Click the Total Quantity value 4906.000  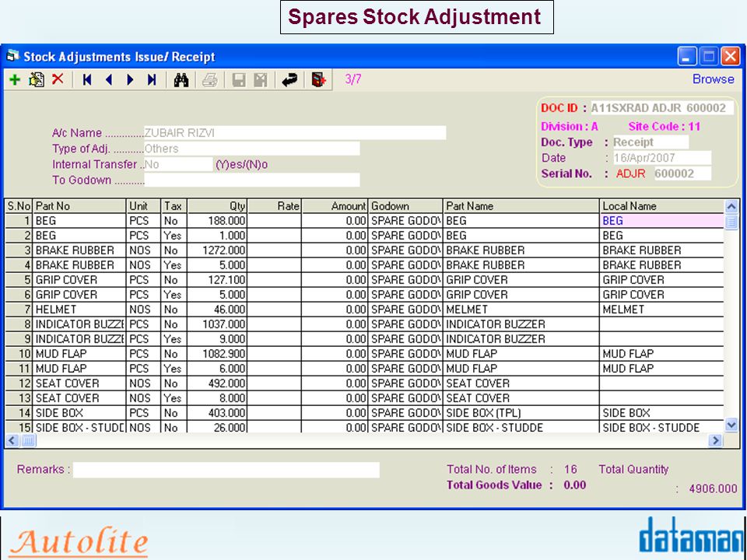click(x=713, y=488)
